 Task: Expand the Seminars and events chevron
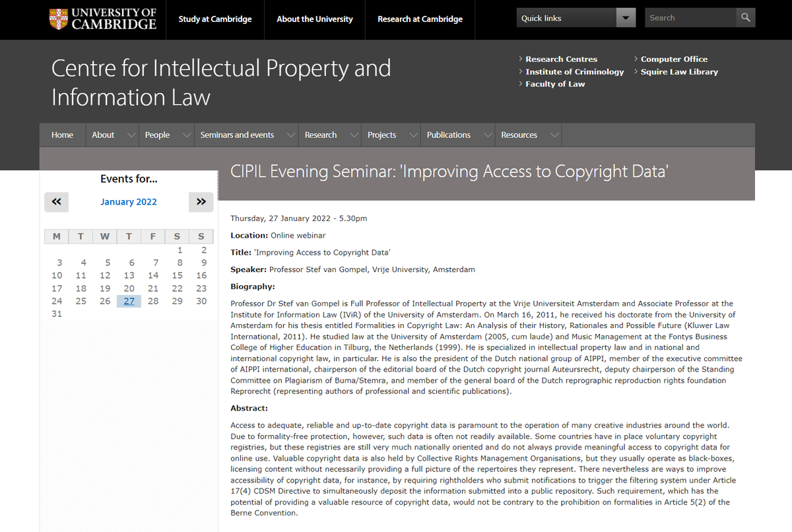click(x=290, y=135)
